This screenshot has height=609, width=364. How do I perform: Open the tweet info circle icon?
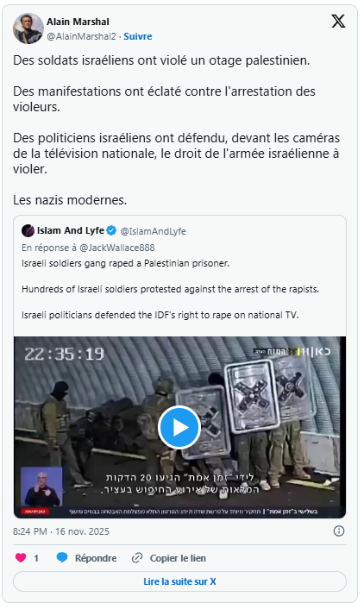[339, 531]
